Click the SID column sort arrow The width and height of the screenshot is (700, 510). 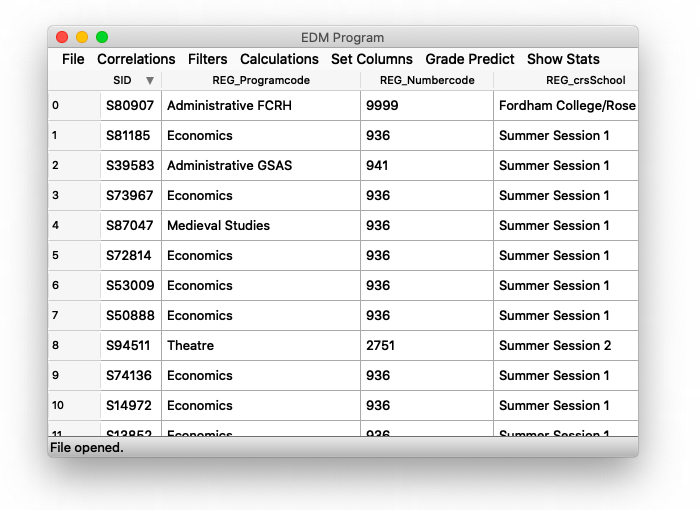point(150,81)
